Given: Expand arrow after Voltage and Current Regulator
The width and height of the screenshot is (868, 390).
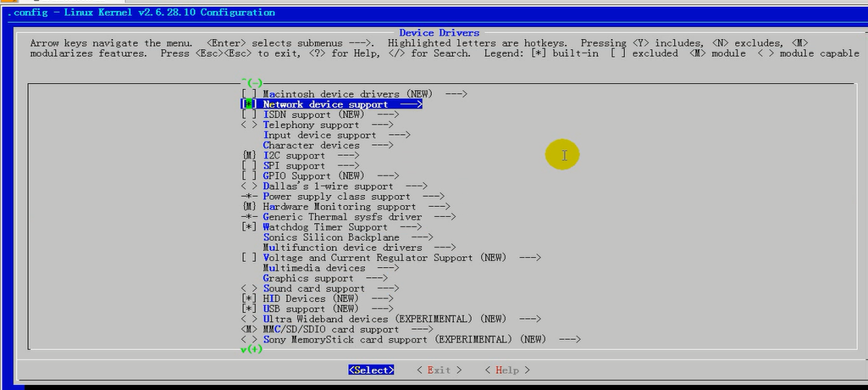Looking at the screenshot, I should point(530,258).
